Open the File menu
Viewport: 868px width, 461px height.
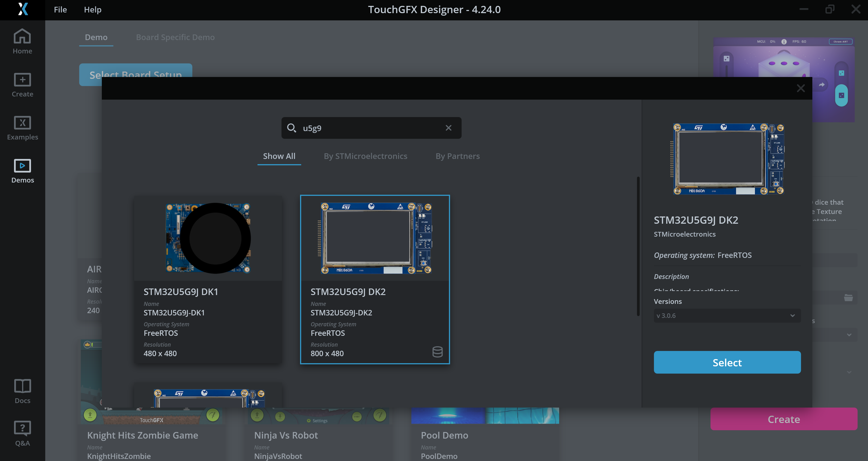(x=60, y=10)
